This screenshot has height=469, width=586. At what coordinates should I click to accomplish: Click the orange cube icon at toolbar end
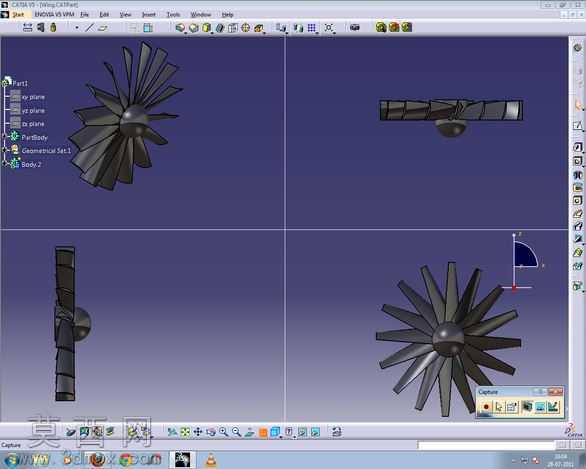(x=394, y=27)
